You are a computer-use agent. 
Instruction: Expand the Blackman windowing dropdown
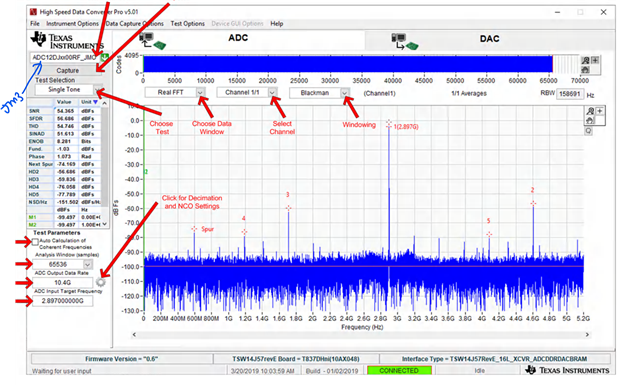click(345, 93)
